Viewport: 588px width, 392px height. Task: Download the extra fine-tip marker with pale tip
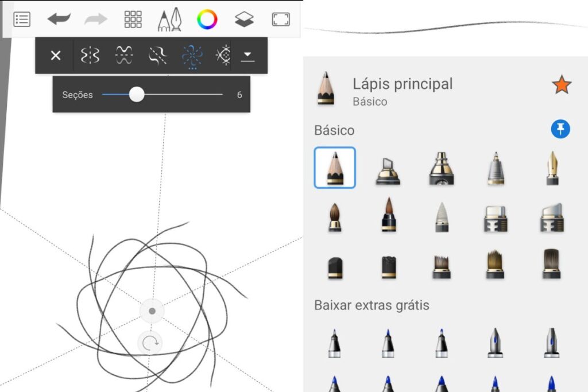point(442,343)
